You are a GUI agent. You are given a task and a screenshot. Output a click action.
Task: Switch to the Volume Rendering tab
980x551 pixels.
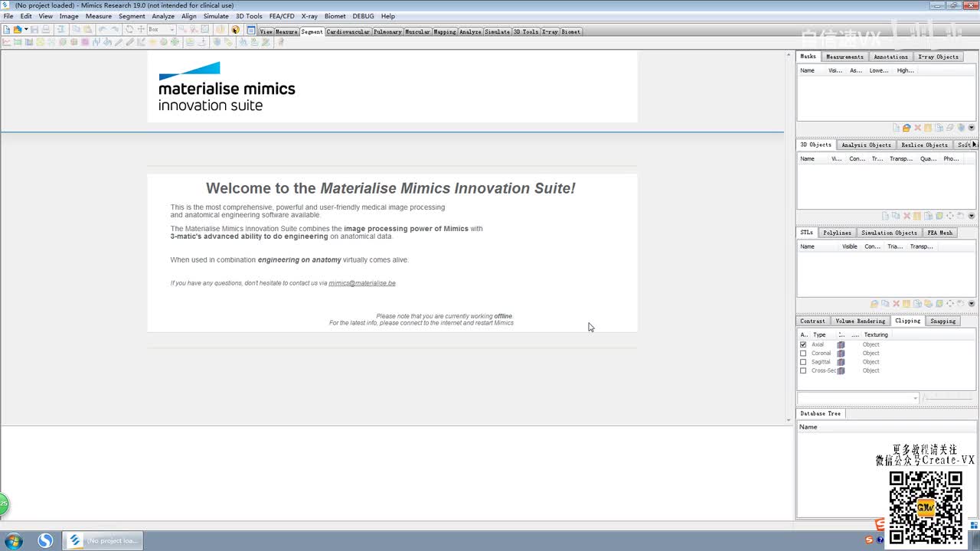(860, 321)
